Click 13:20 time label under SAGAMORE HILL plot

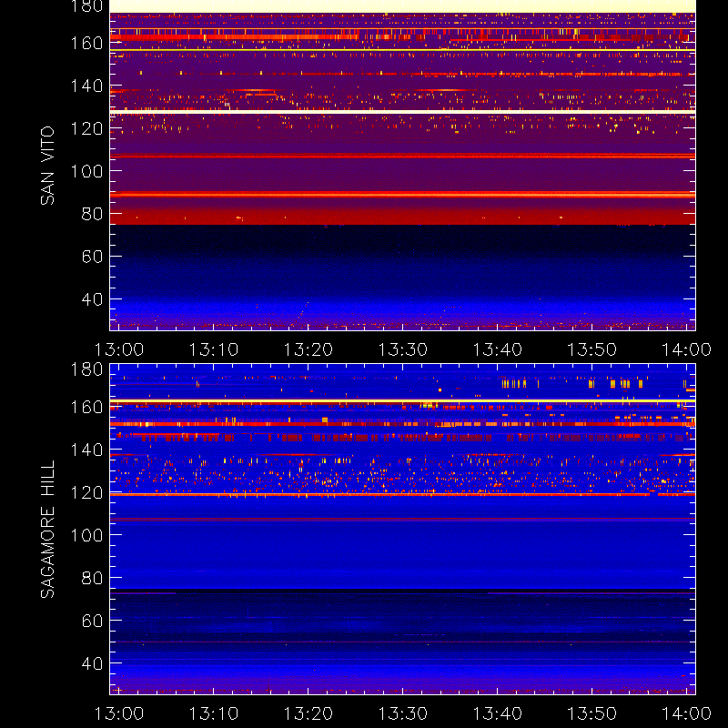(x=308, y=713)
